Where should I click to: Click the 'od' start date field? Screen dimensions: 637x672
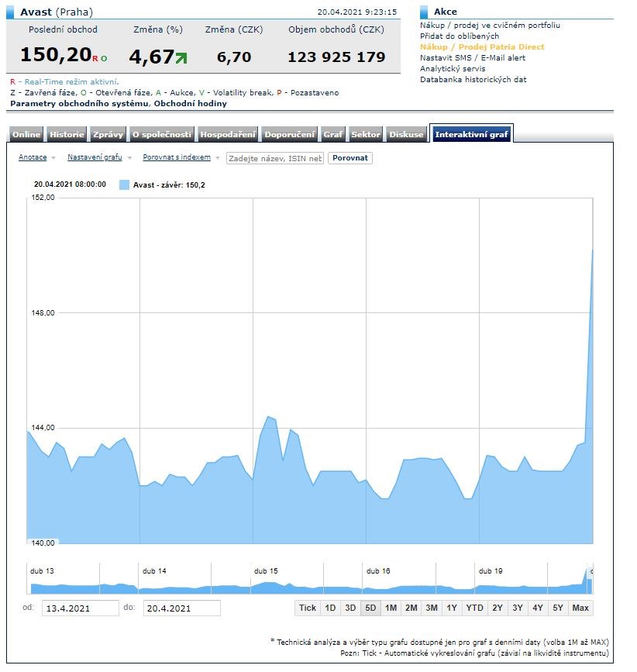tap(80, 608)
